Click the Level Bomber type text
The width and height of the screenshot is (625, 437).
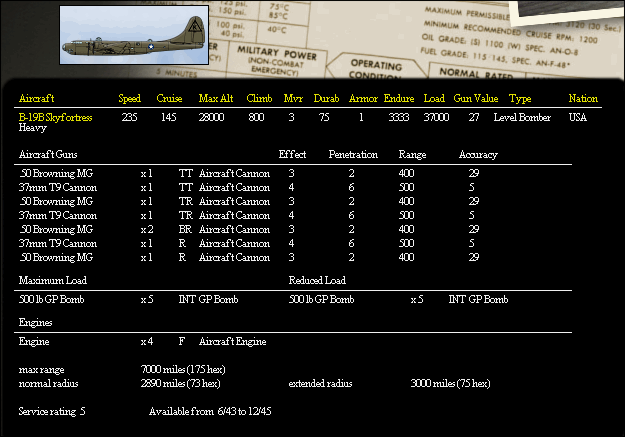coord(522,117)
